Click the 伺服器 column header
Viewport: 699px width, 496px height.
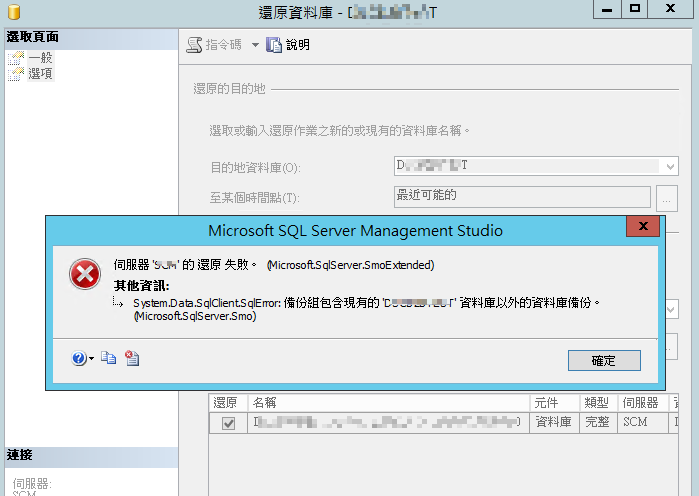coord(642,403)
